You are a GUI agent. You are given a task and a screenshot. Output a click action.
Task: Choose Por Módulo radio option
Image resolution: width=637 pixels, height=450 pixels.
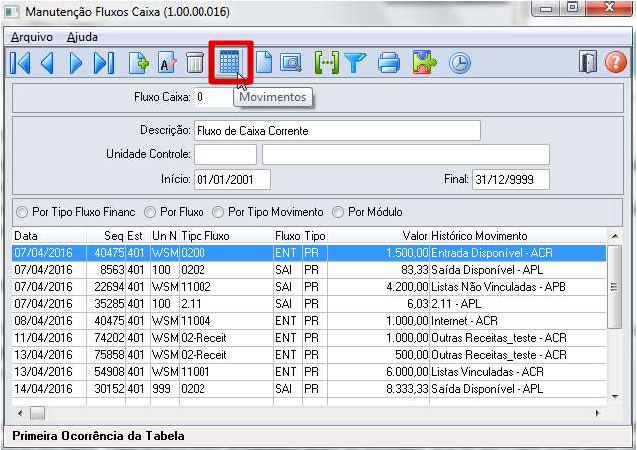(367, 212)
